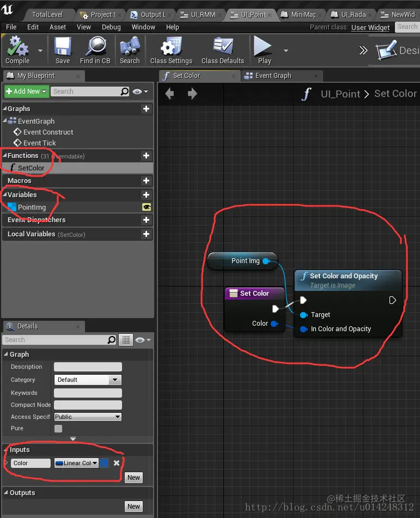Open Class Settings from toolbar

click(171, 50)
